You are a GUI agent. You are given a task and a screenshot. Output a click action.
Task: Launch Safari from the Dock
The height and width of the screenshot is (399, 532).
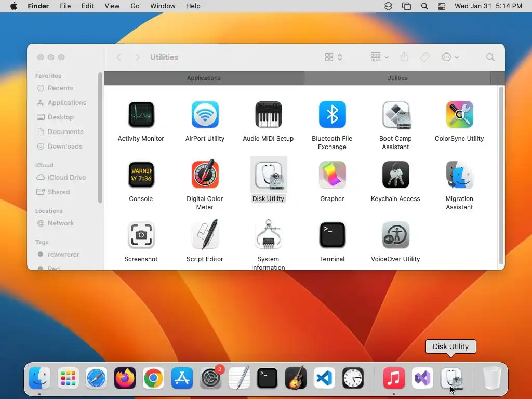(96, 378)
